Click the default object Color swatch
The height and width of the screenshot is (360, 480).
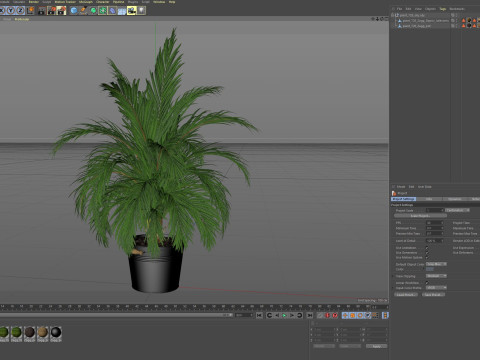click(x=430, y=269)
